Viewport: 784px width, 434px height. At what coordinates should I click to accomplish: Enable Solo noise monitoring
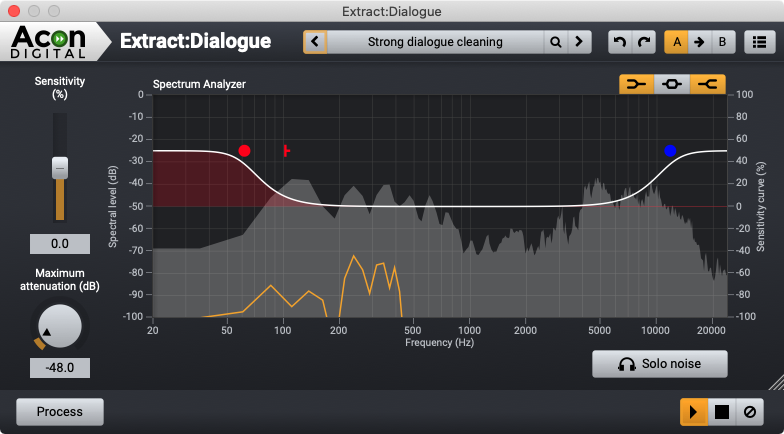tap(660, 364)
